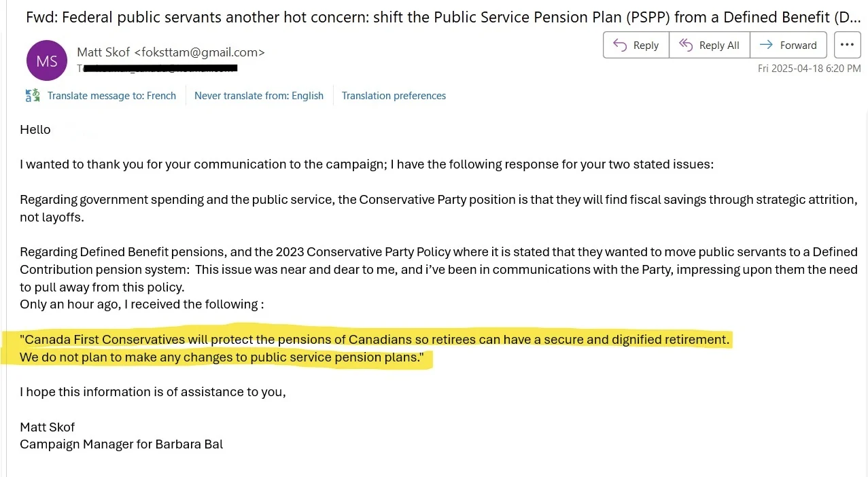The height and width of the screenshot is (477, 868).
Task: Click the highlighted Canada First Conservatives quote
Action: (x=375, y=339)
